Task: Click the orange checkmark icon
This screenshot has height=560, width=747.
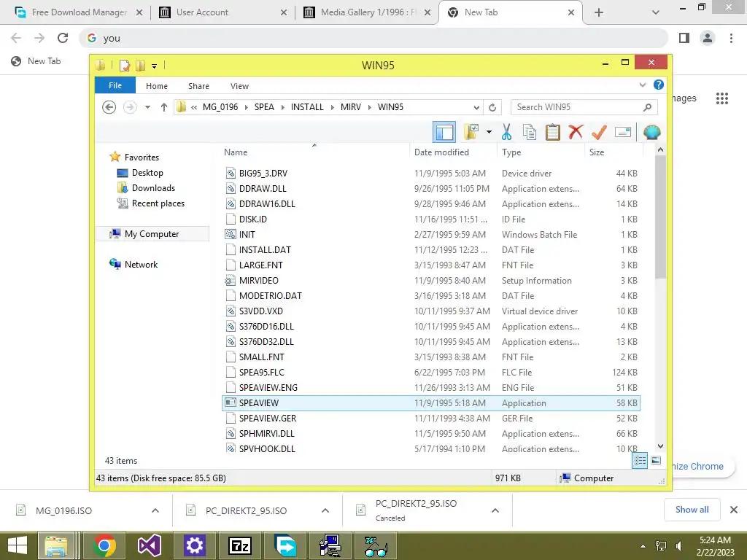Action: 599,132
